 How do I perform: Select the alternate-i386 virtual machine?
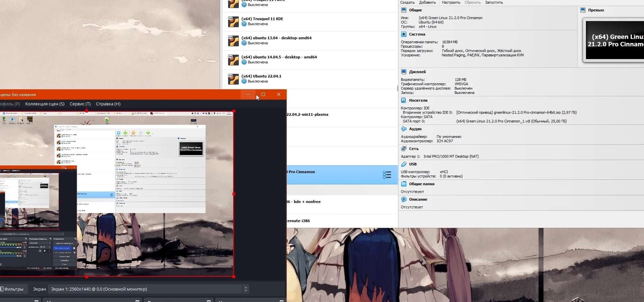(342, 221)
